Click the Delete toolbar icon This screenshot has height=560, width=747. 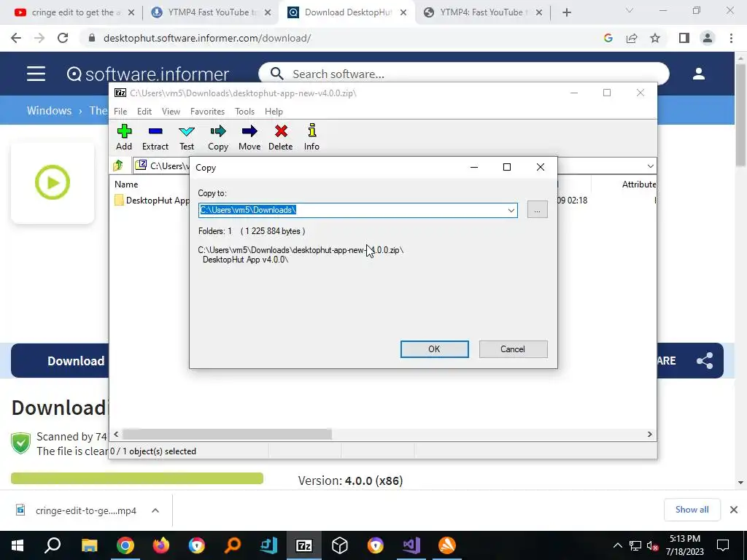click(x=281, y=137)
